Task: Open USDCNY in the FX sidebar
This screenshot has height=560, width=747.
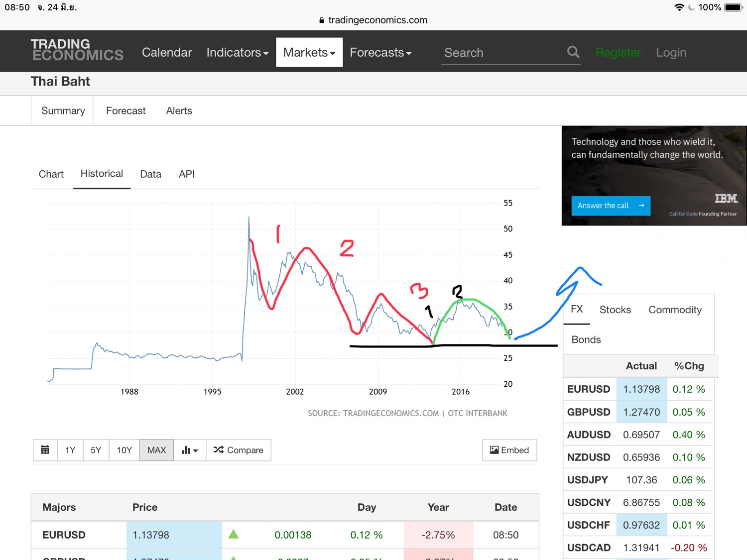Action: tap(589, 502)
